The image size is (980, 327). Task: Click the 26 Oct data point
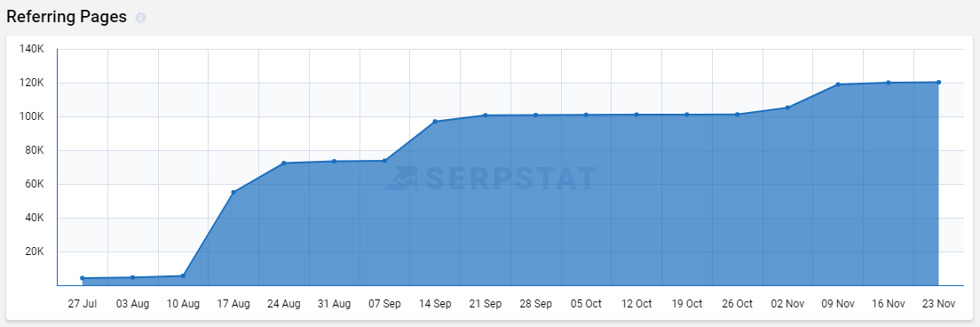[738, 115]
